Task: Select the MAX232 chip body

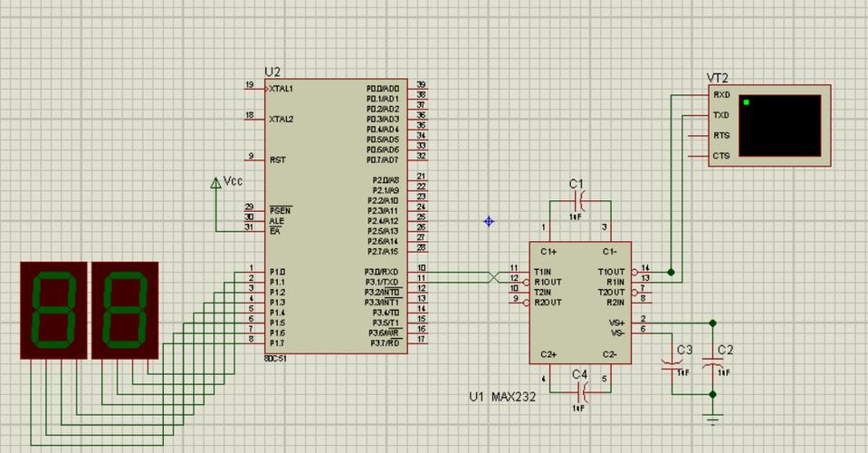Action: coord(580,303)
